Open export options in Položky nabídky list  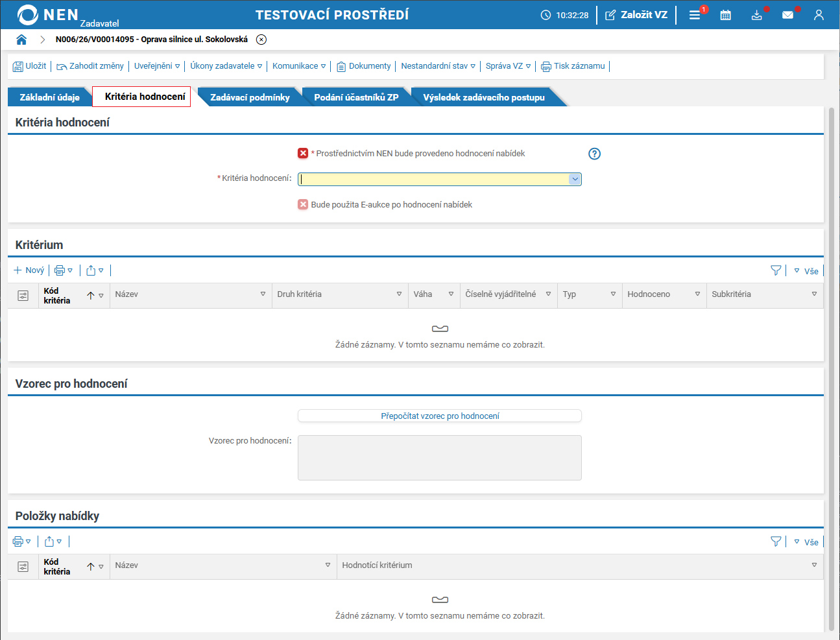click(53, 541)
